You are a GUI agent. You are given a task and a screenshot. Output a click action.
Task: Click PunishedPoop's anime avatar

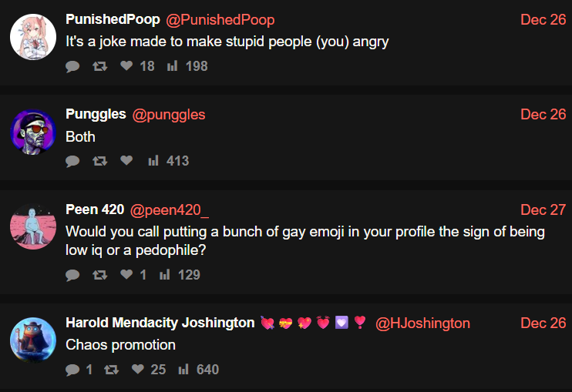coord(33,37)
